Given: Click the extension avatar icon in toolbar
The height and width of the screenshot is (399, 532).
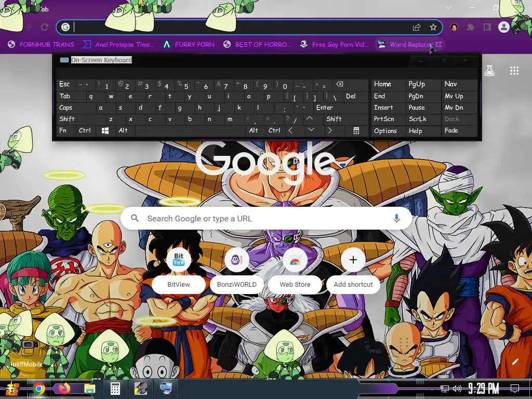Looking at the screenshot, I should click(x=454, y=27).
